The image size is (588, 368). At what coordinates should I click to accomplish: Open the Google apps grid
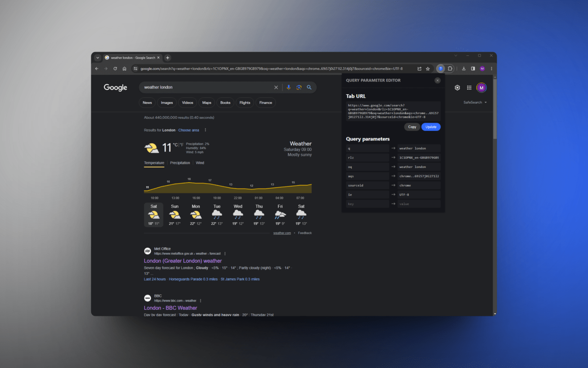pos(469,87)
